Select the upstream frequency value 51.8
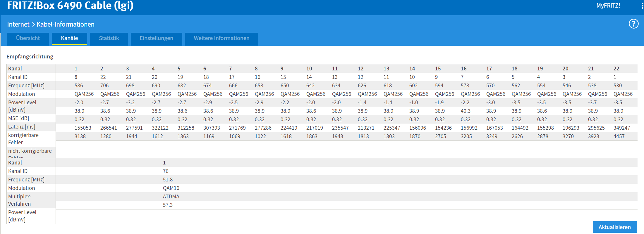The height and width of the screenshot is (234, 644). click(x=168, y=180)
